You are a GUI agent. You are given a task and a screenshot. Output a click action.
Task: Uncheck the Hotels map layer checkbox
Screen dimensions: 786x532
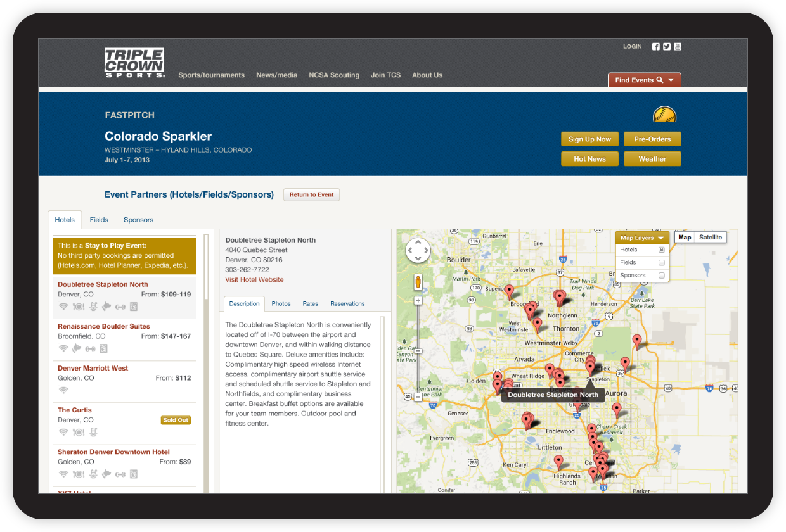662,250
